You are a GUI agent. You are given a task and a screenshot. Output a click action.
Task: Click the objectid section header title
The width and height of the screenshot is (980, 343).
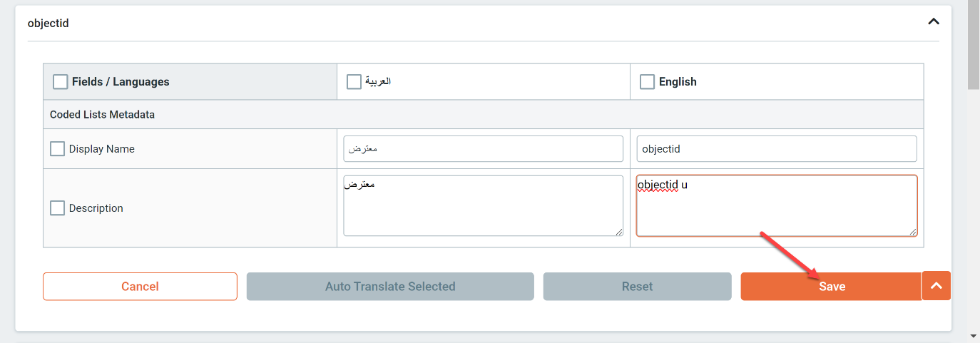[x=48, y=23]
